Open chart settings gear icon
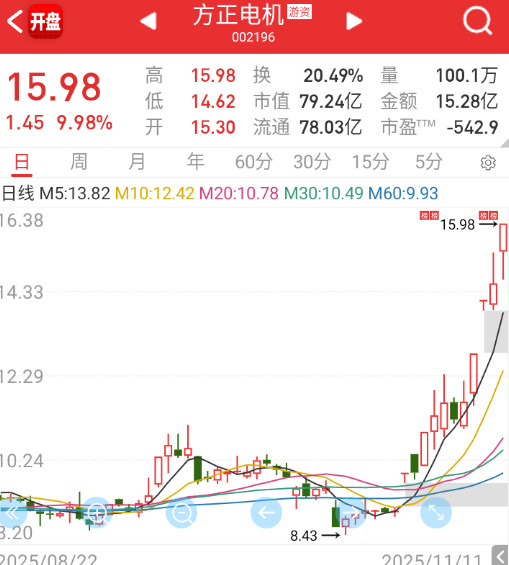 pyautogui.click(x=488, y=163)
